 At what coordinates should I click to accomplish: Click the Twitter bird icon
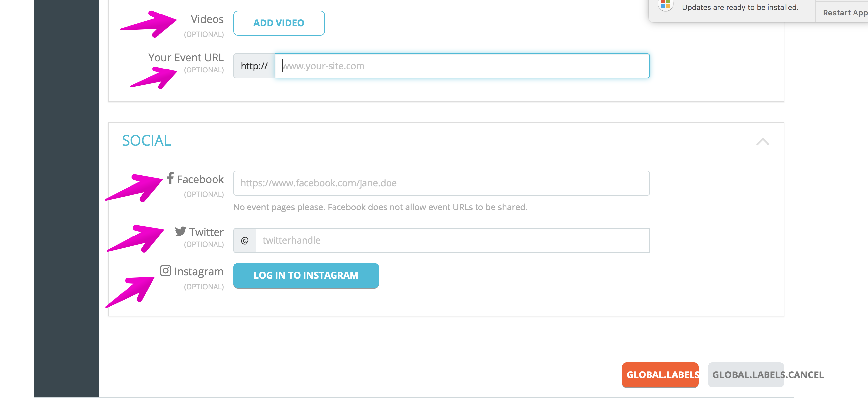[x=180, y=231]
